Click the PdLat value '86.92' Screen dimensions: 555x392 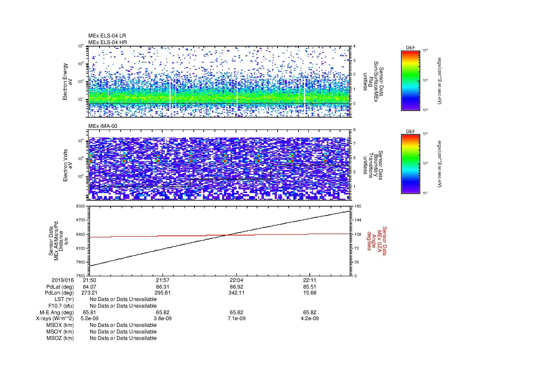click(x=236, y=287)
